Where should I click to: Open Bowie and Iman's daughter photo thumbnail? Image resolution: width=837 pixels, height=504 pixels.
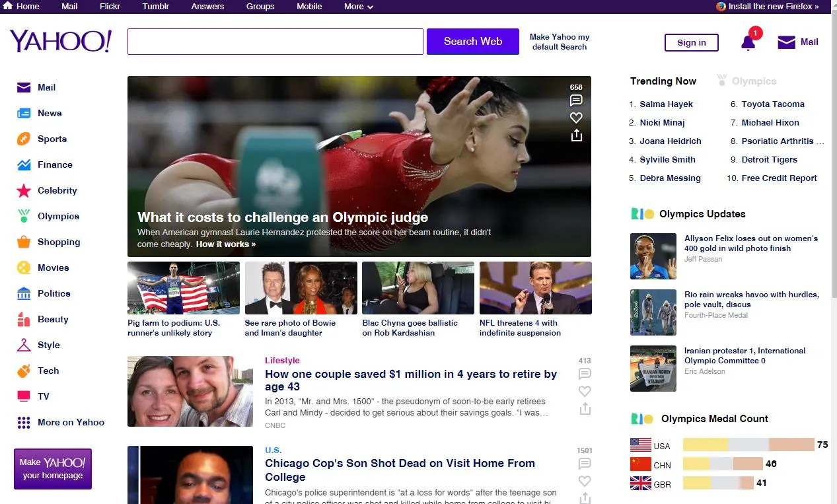click(x=301, y=288)
